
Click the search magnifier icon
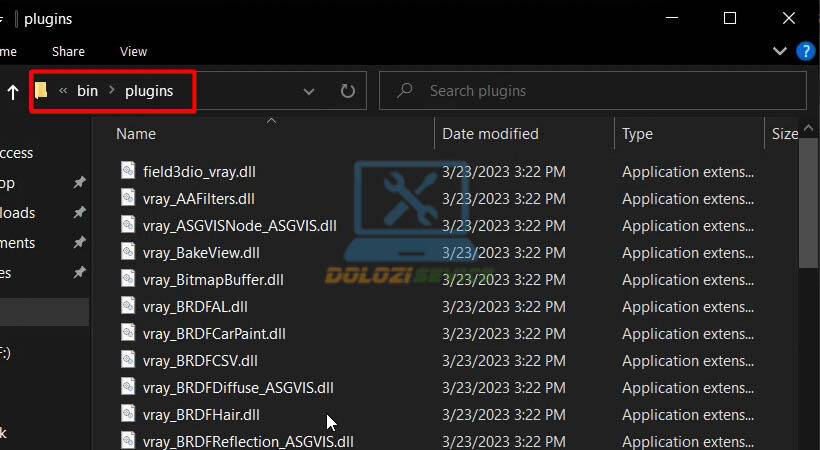click(404, 91)
